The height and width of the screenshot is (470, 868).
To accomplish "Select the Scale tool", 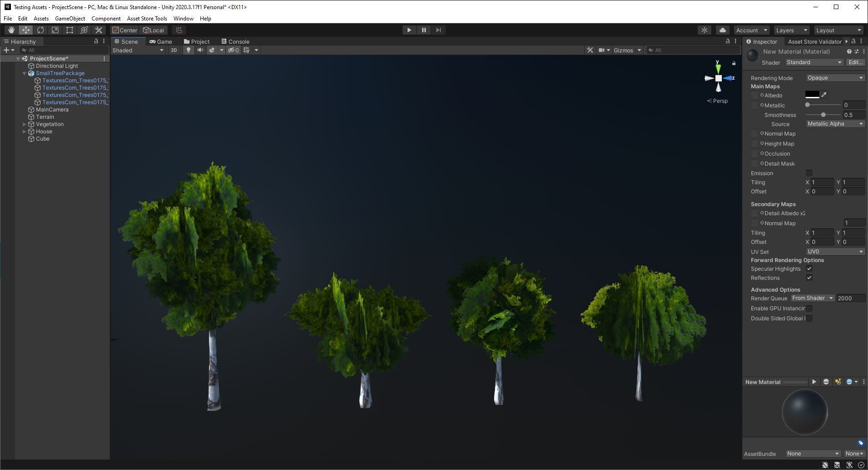I will point(55,30).
